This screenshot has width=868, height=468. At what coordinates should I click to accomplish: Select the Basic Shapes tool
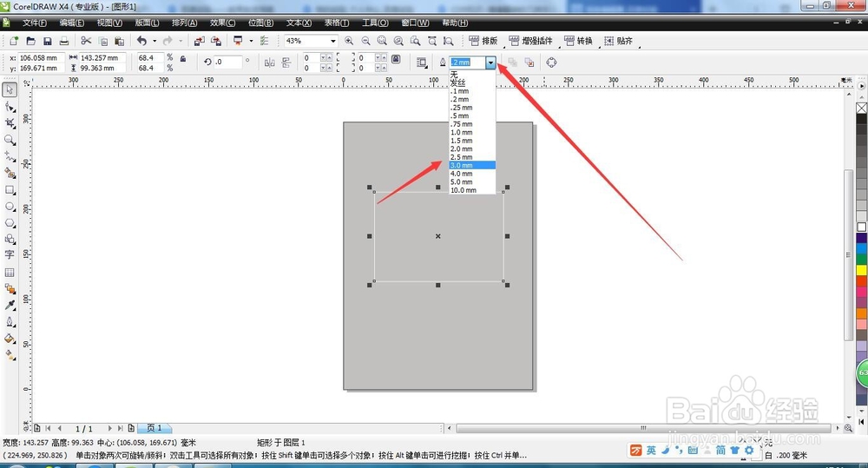coord(10,240)
